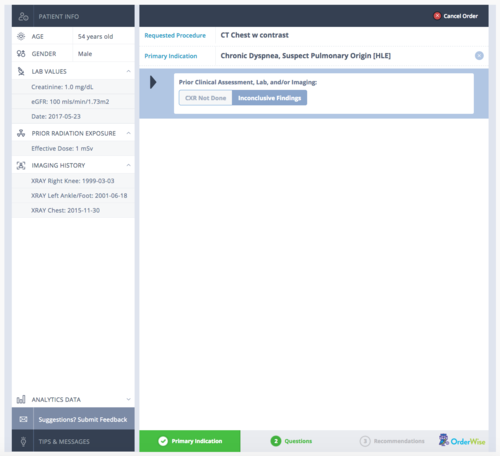
Task: Go to the Questions step
Action: tap(291, 441)
